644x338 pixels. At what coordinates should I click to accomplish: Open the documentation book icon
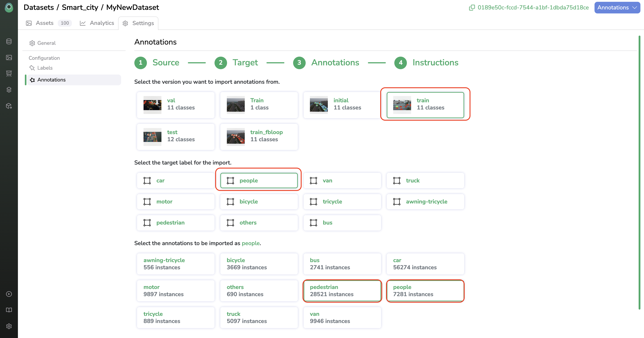tap(9, 310)
